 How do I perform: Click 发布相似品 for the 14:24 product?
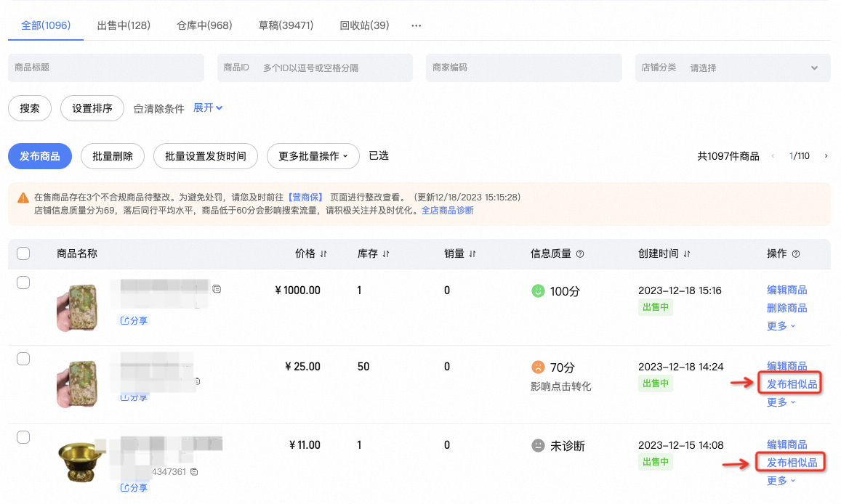tap(792, 384)
